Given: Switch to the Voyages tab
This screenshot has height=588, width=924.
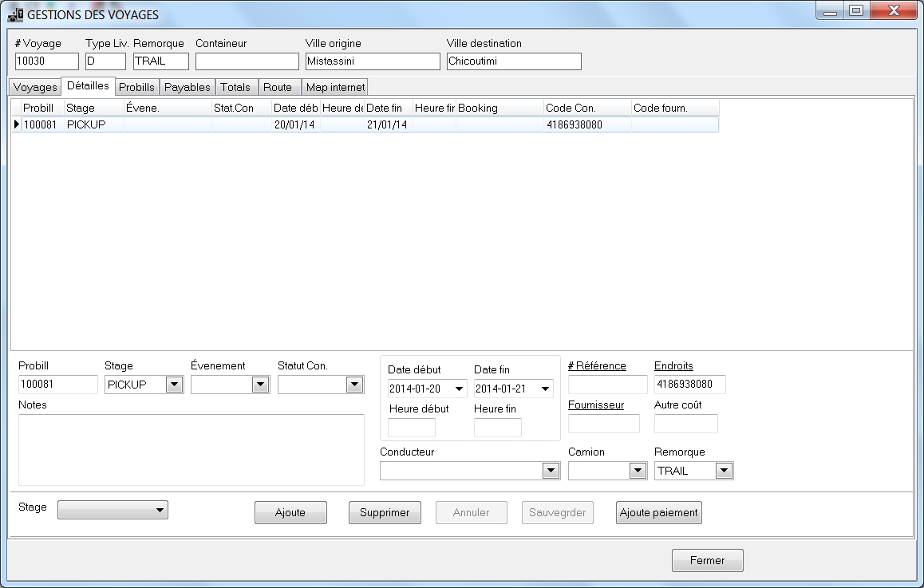Looking at the screenshot, I should pos(35,87).
